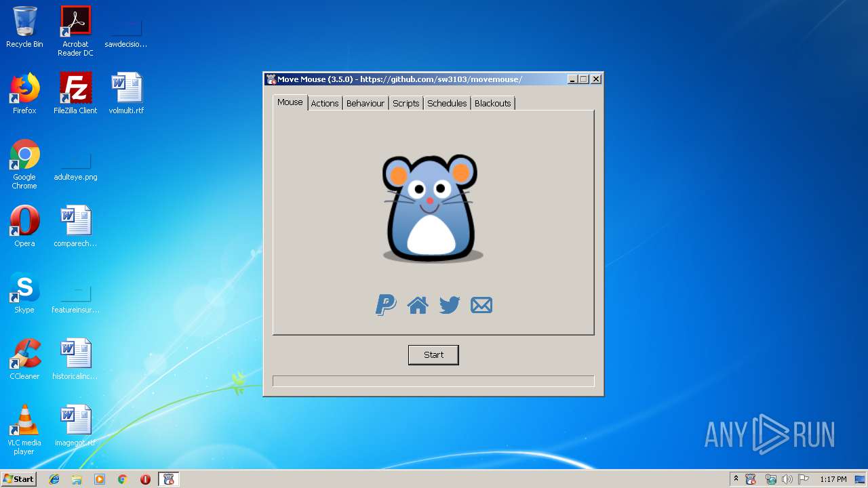Click the Move Mouse title bar icon
Screen dimensions: 868x488
pyautogui.click(x=271, y=79)
